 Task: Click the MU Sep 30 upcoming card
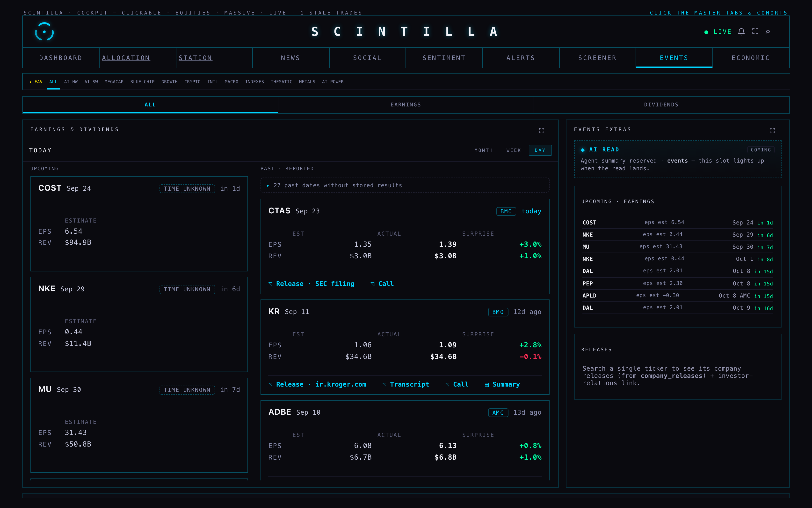139,425
